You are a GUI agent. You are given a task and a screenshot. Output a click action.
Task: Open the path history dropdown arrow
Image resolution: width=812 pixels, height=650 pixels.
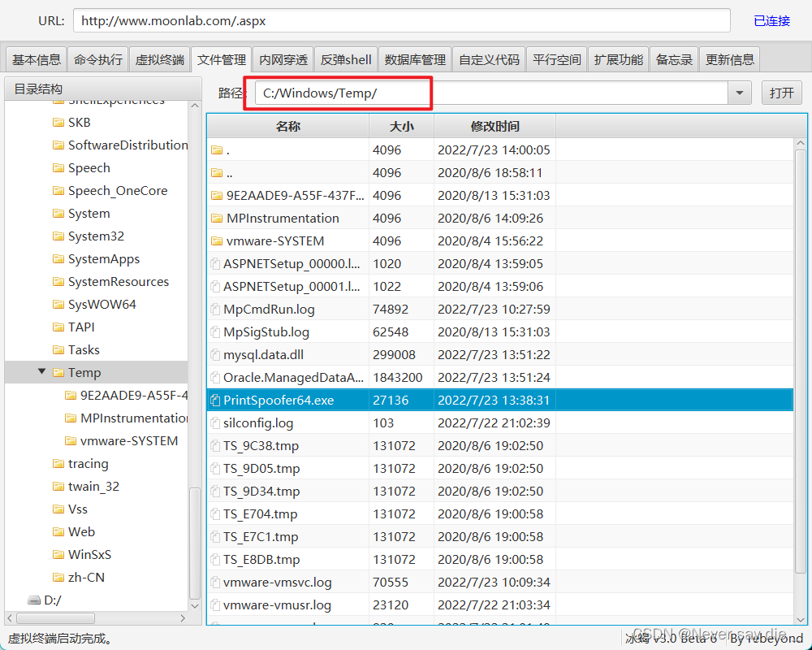[740, 93]
